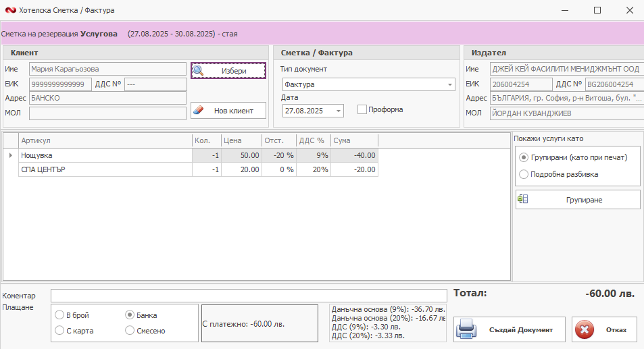Click the eraser icon on Нов клиент button
The width and height of the screenshot is (644, 349).
pyautogui.click(x=198, y=110)
